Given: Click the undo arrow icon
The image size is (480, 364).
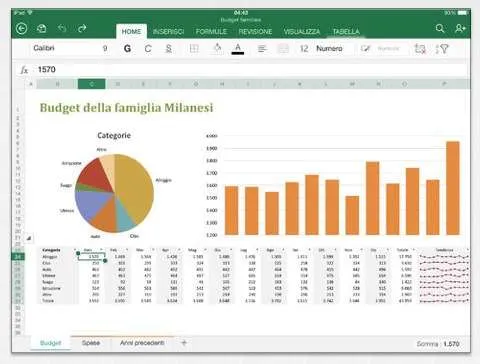Looking at the screenshot, I should (x=62, y=28).
